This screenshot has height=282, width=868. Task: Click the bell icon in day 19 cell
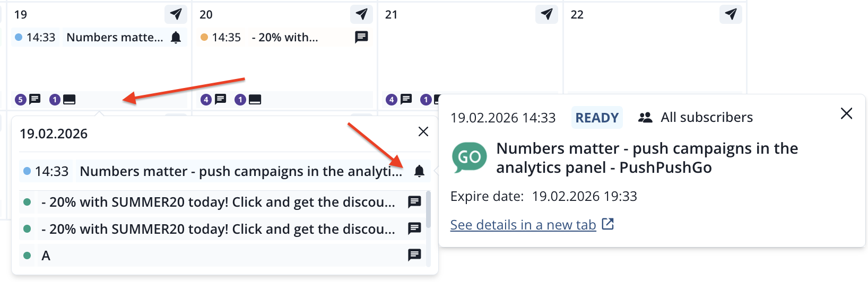click(x=176, y=37)
